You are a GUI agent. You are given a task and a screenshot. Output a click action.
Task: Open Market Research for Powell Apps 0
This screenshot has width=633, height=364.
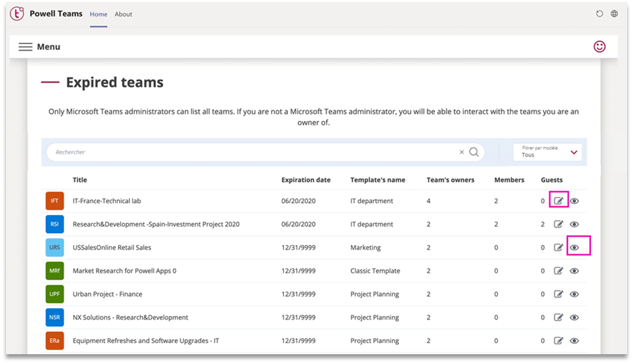pyautogui.click(x=124, y=271)
